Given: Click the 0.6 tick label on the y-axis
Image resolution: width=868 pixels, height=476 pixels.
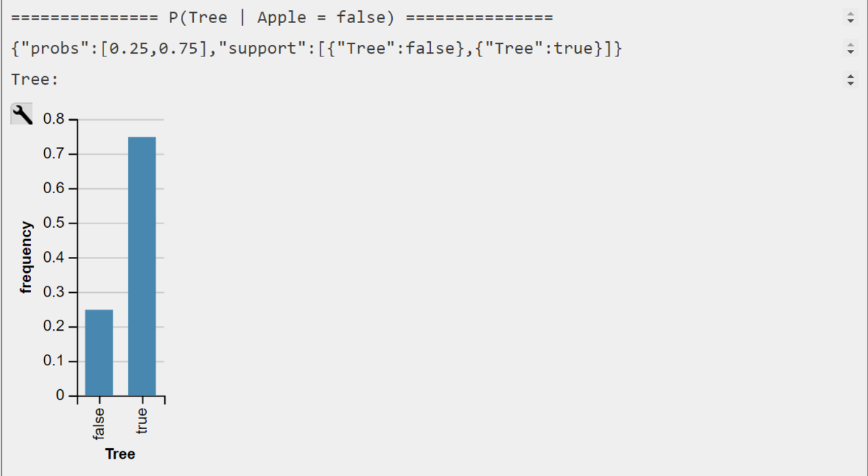Looking at the screenshot, I should pos(54,188).
